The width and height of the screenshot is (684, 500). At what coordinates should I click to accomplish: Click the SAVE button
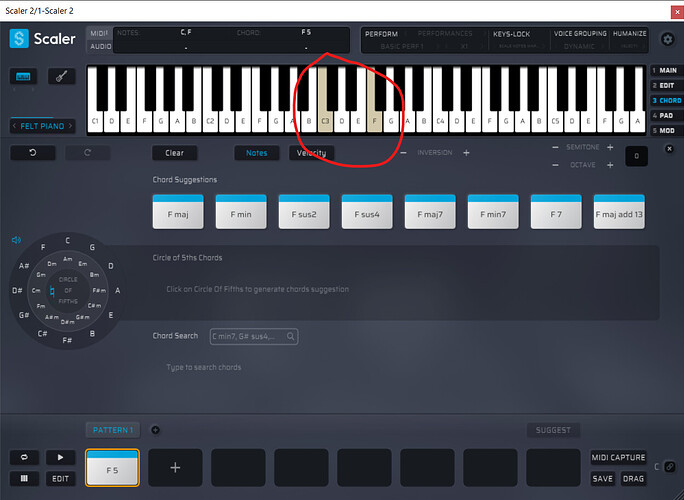coord(602,479)
